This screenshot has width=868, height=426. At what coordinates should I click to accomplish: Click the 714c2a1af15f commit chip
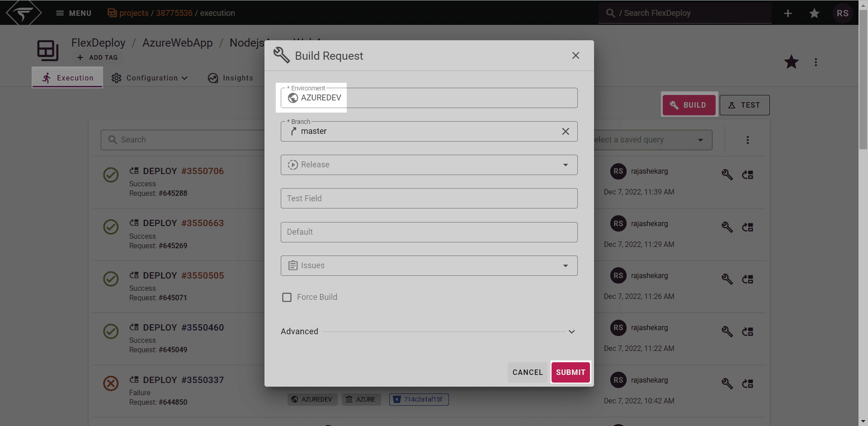419,399
